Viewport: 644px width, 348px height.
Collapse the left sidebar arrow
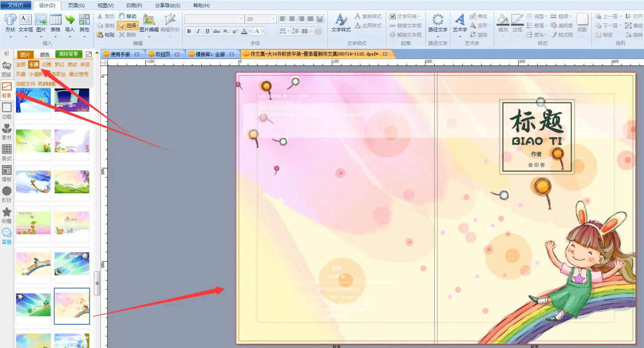tap(6, 54)
